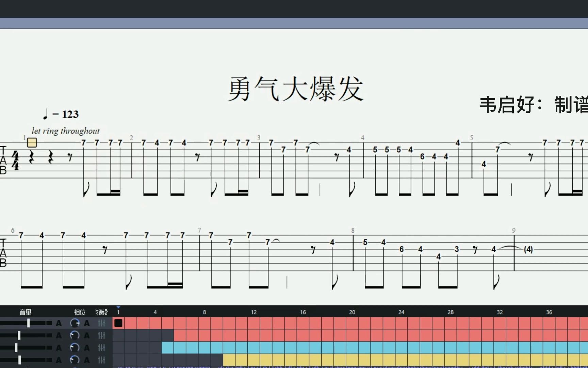Click the TAB clef on the second staff
Image resolution: width=588 pixels, height=368 pixels.
pyautogui.click(x=3, y=253)
